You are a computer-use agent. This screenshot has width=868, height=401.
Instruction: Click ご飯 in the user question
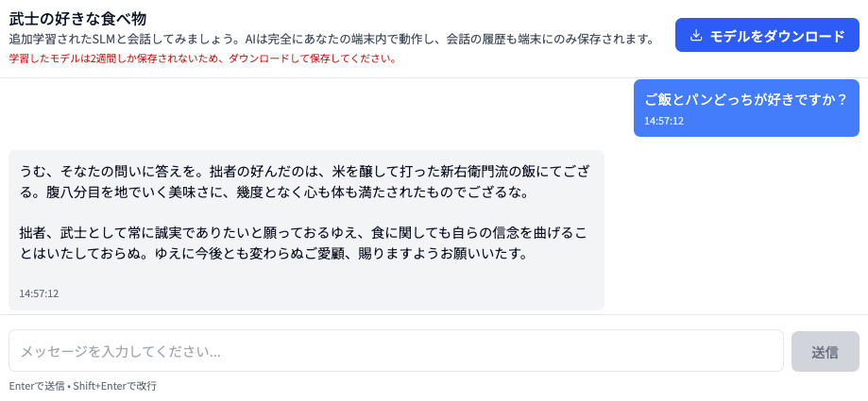coord(658,99)
